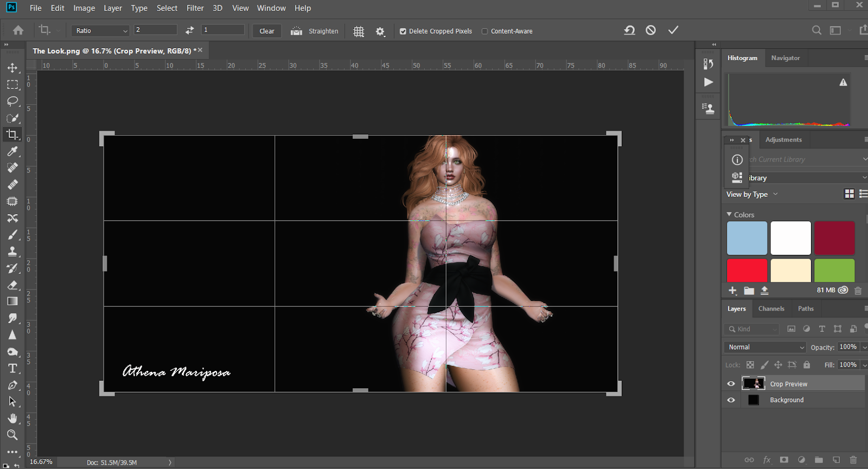
Task: Switch to the Channels tab
Action: tap(771, 309)
